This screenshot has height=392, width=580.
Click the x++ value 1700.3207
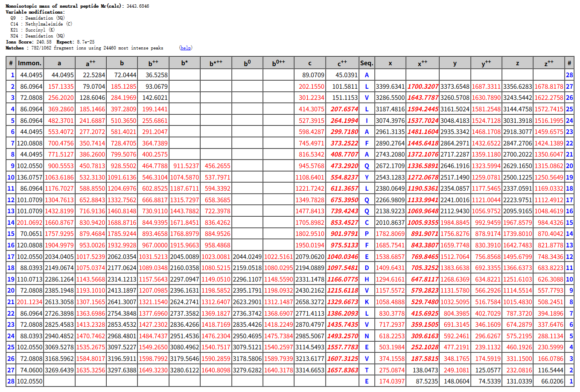click(x=423, y=86)
